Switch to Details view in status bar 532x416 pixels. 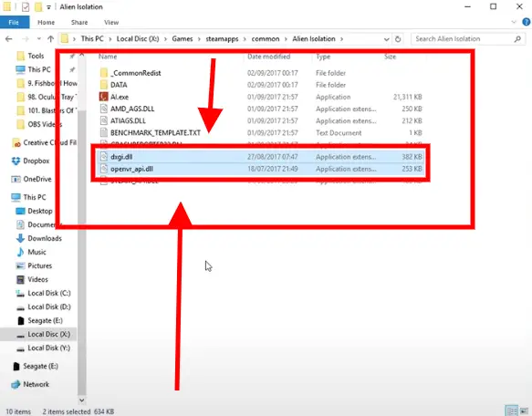coord(512,411)
